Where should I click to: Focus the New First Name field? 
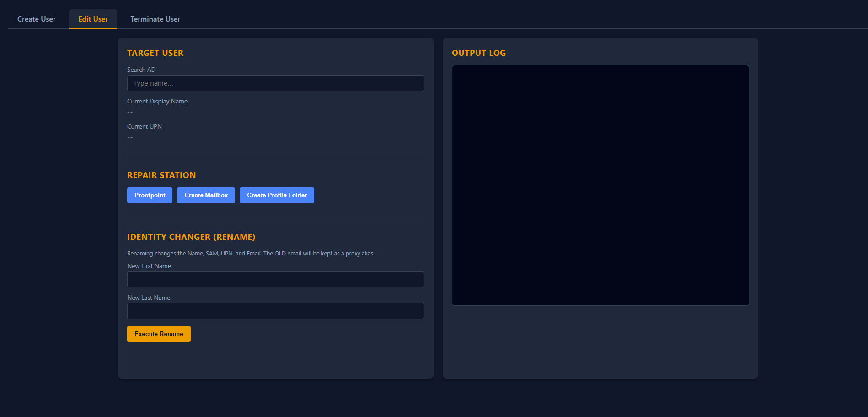(275, 280)
